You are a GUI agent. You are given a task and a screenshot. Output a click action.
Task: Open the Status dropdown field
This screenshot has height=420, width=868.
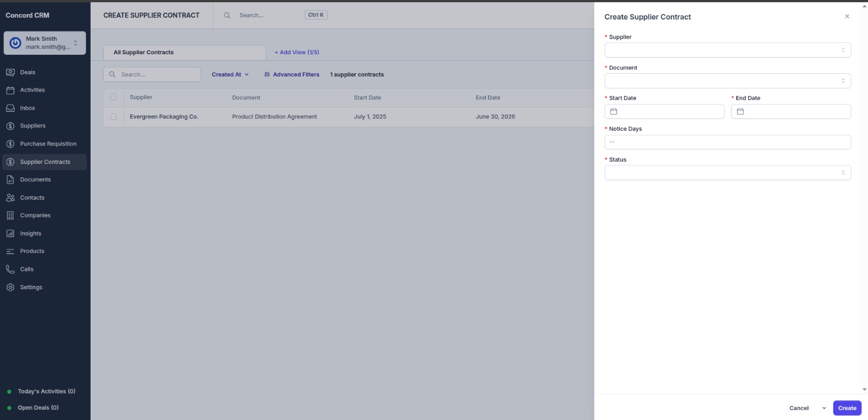point(727,173)
